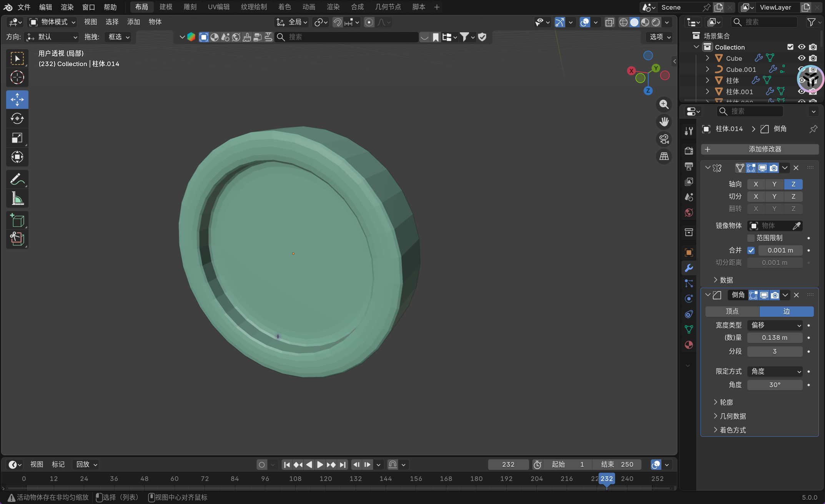This screenshot has width=825, height=504.
Task: Select 顶点 bevel mode button
Action: (x=732, y=311)
